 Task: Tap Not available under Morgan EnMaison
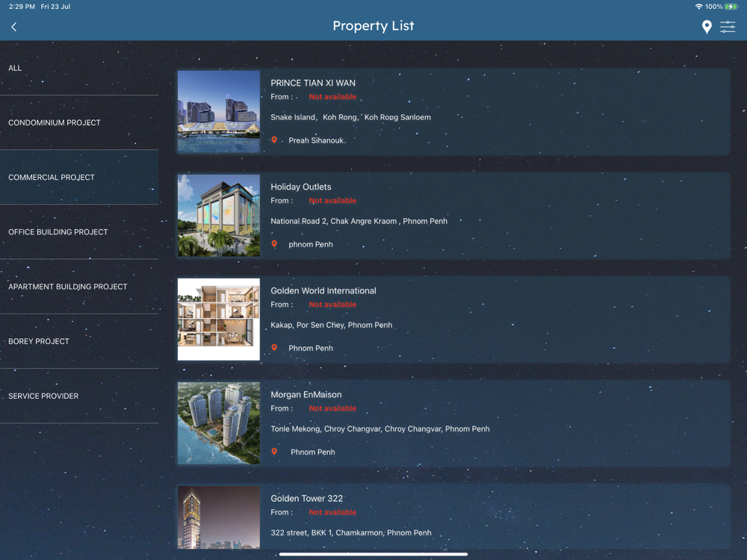[x=332, y=408]
